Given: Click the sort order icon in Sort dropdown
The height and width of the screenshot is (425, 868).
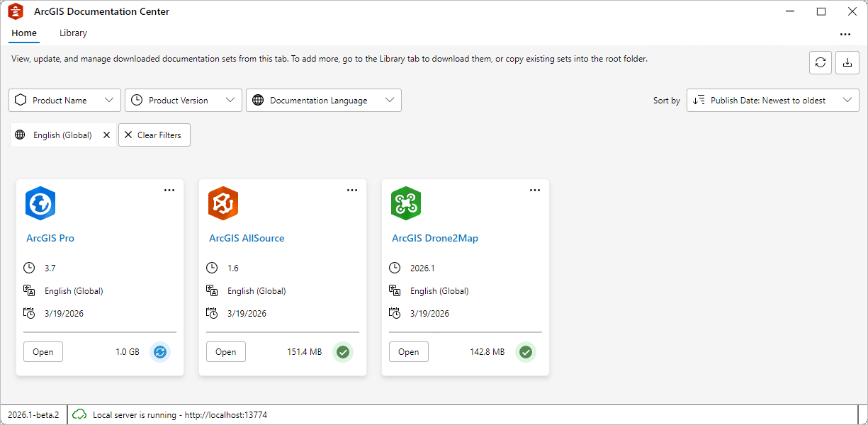Looking at the screenshot, I should (x=699, y=100).
